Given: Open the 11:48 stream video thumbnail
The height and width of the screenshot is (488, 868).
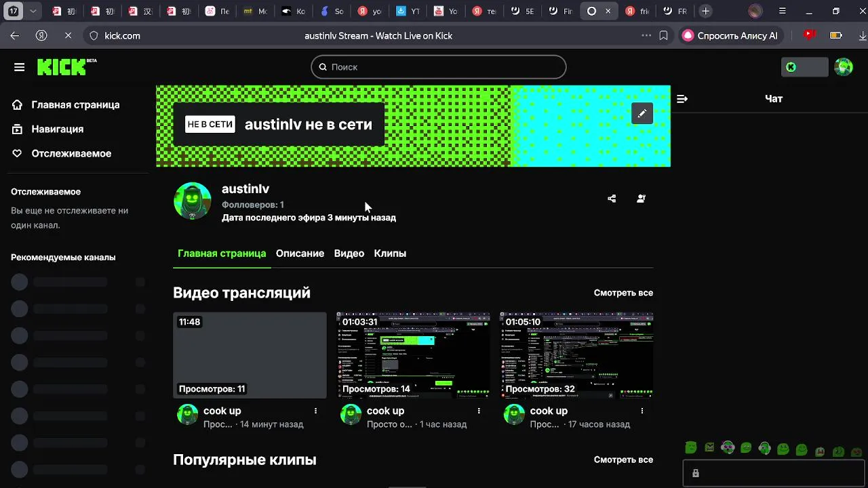Looking at the screenshot, I should [x=250, y=355].
